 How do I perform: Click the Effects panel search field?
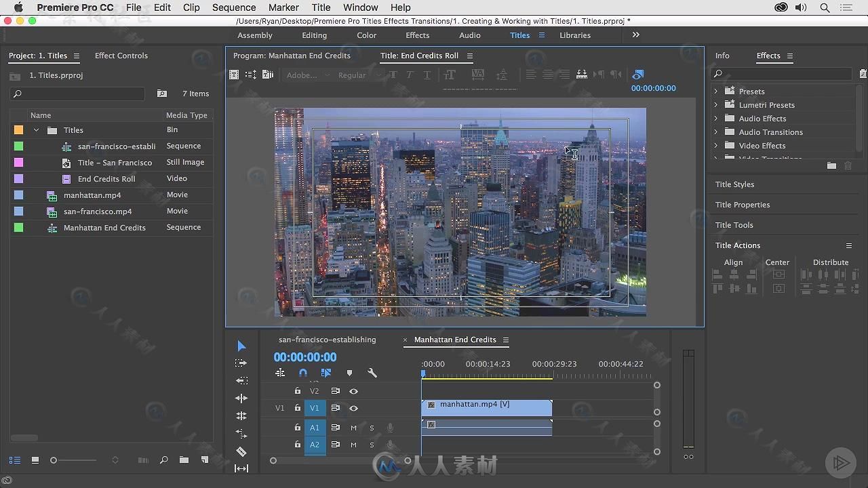pos(782,74)
